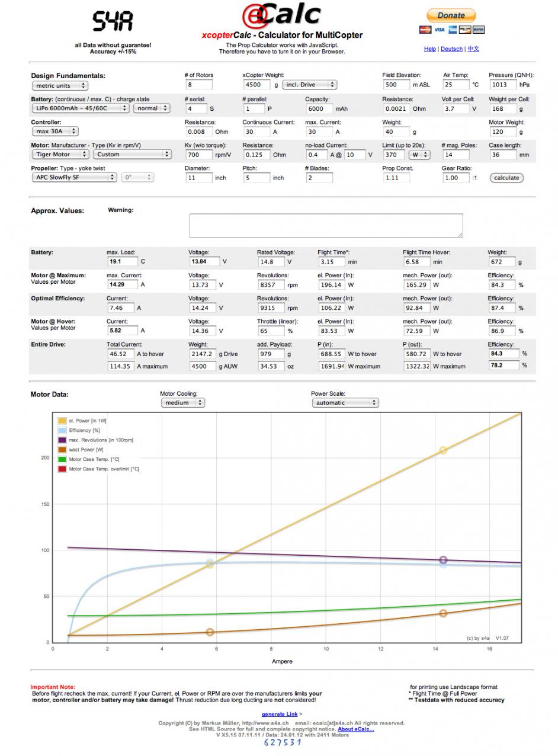Image resolution: width=558 pixels, height=756 pixels.
Task: Open the metric units dropdown
Action: tap(59, 86)
